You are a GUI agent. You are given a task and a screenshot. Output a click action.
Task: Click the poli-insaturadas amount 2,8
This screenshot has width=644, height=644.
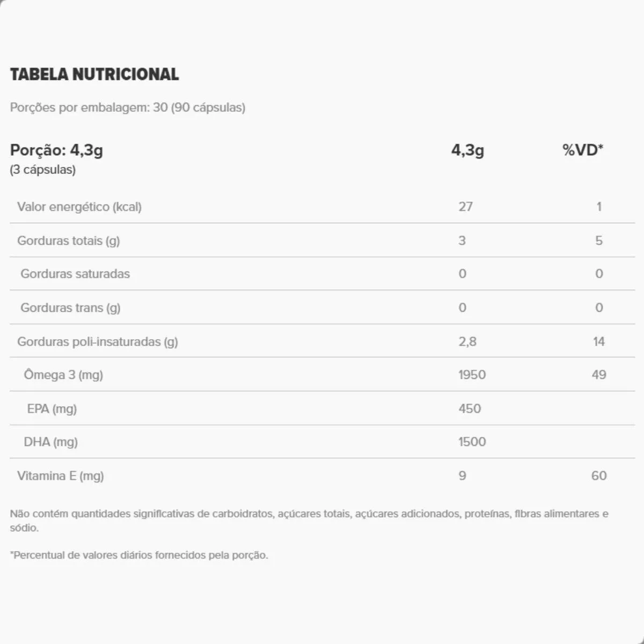467,341
